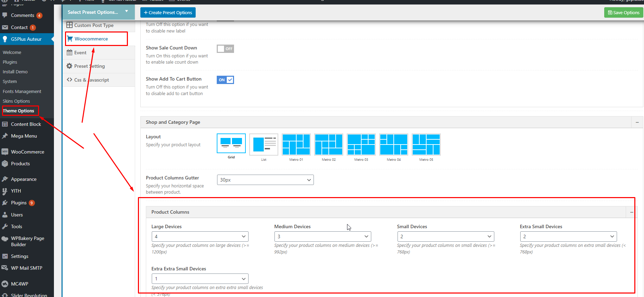Screen dimensions: 644x297
Task: Open the System submenu item
Action: pos(10,81)
